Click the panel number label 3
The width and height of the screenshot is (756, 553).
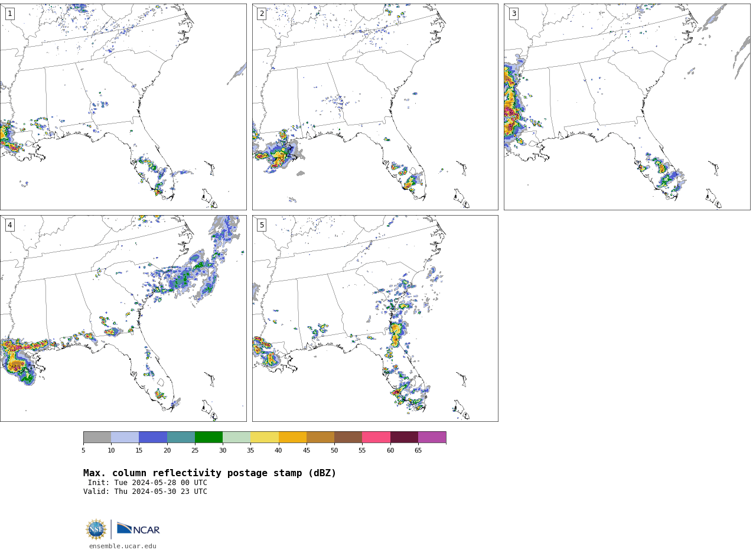point(514,14)
